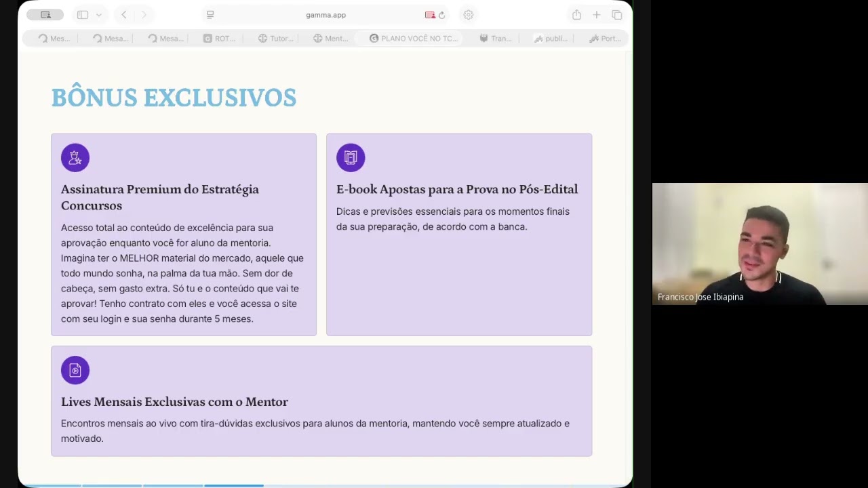
Task: Switch to the ROT... tab
Action: (x=220, y=39)
